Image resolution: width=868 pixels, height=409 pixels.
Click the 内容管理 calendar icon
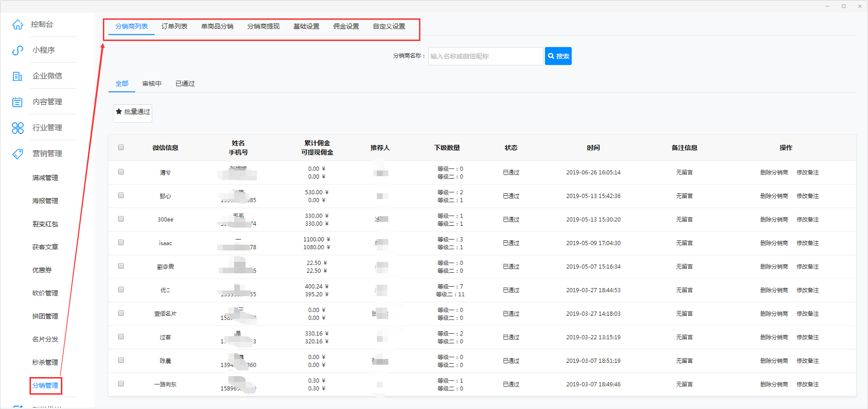click(x=18, y=102)
